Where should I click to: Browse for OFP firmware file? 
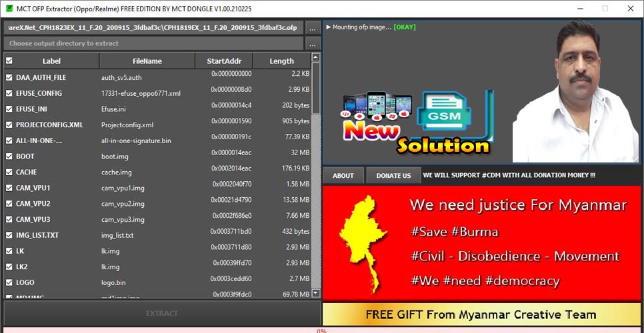tap(313, 28)
